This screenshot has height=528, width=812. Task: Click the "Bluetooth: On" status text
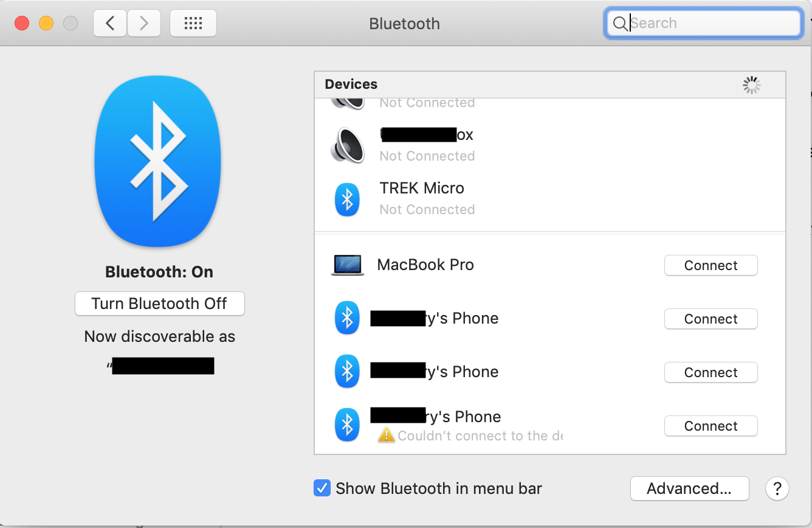tap(159, 272)
